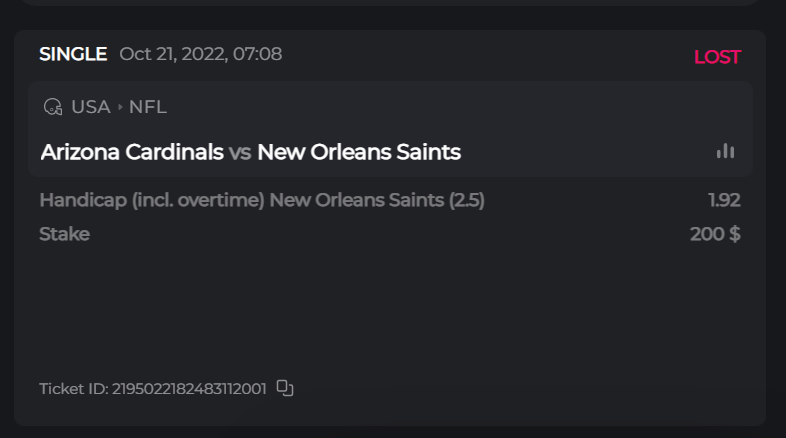This screenshot has width=786, height=438.
Task: Open match statistics bar chart icon
Action: pos(725,151)
